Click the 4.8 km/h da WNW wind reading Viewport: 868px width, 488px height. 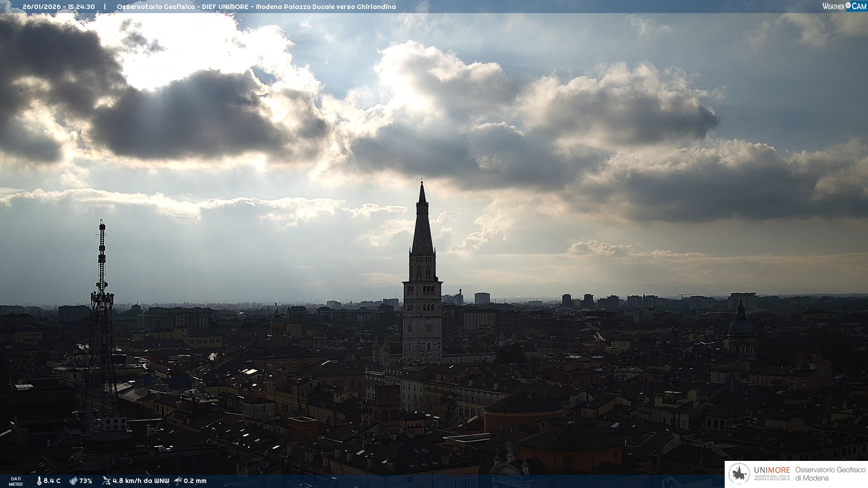[141, 481]
